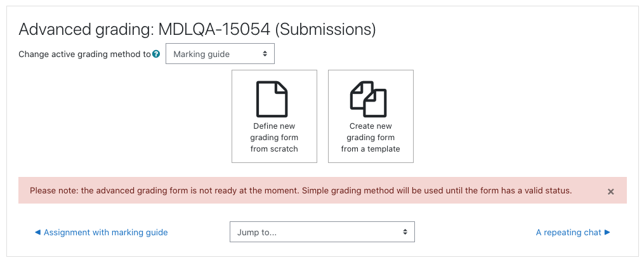The width and height of the screenshot is (644, 260).
Task: Open the Marking guide grading method dropdown
Action: (x=220, y=54)
